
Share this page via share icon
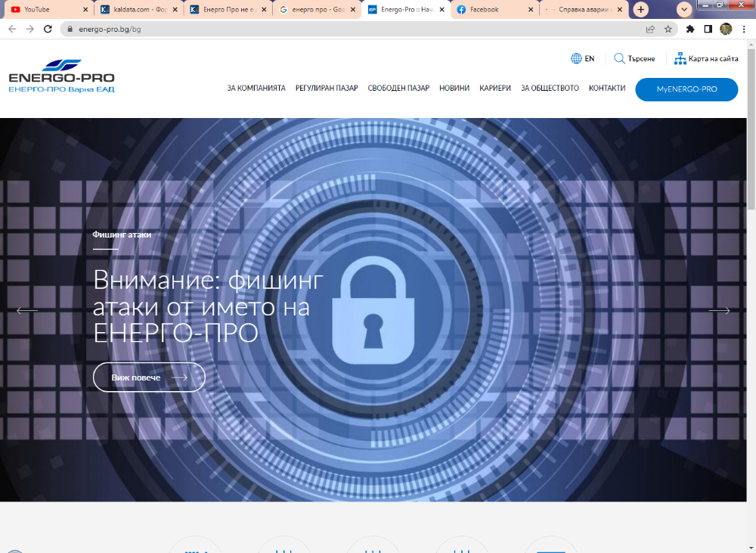point(650,29)
